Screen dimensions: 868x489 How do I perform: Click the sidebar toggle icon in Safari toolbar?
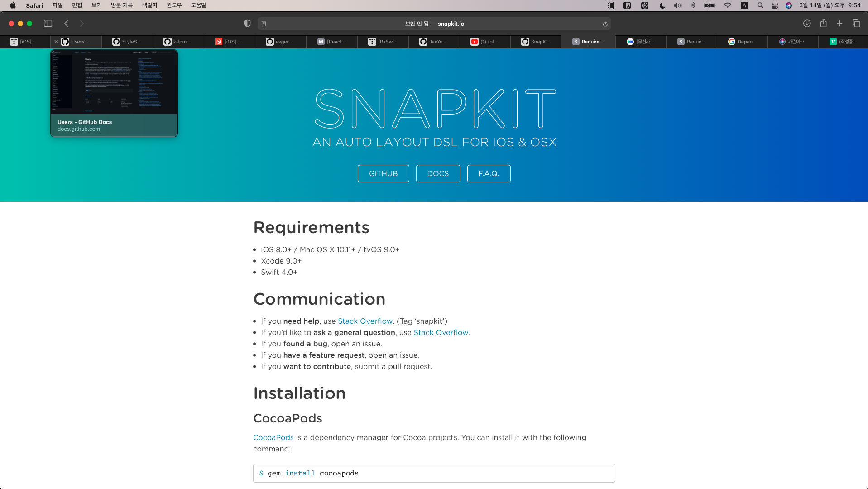(48, 23)
